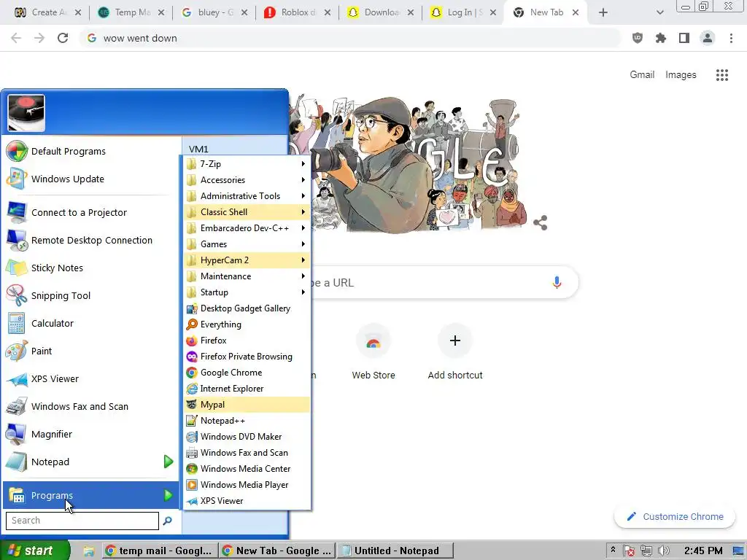Open Chrome three-dot menu
The height and width of the screenshot is (560, 747).
[x=731, y=38]
